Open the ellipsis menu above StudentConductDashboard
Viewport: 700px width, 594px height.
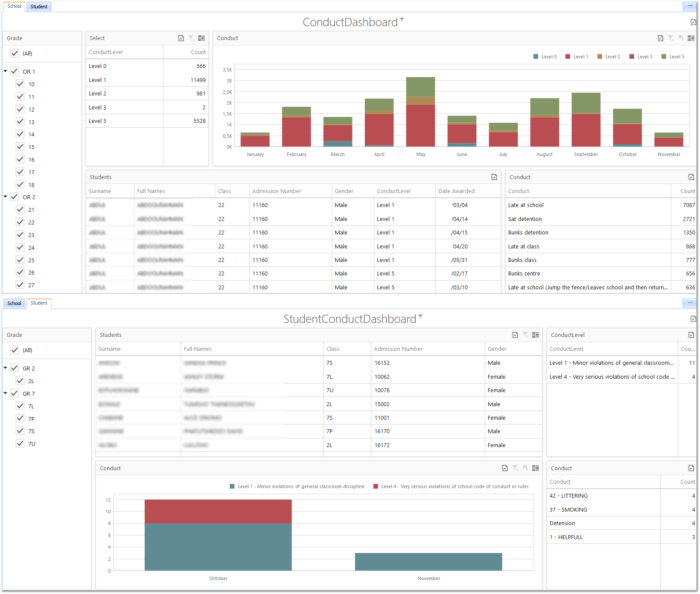click(x=690, y=302)
